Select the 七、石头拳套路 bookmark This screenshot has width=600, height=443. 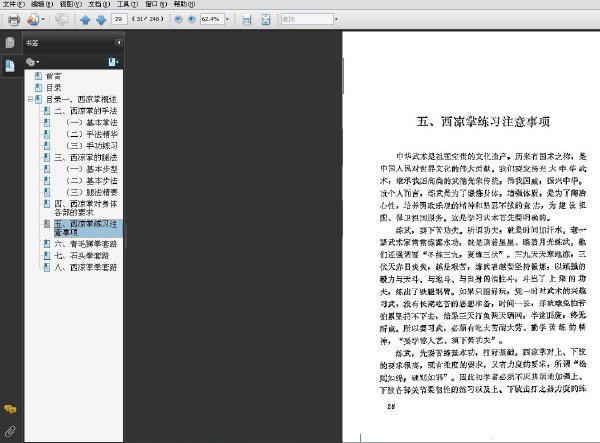point(82,255)
